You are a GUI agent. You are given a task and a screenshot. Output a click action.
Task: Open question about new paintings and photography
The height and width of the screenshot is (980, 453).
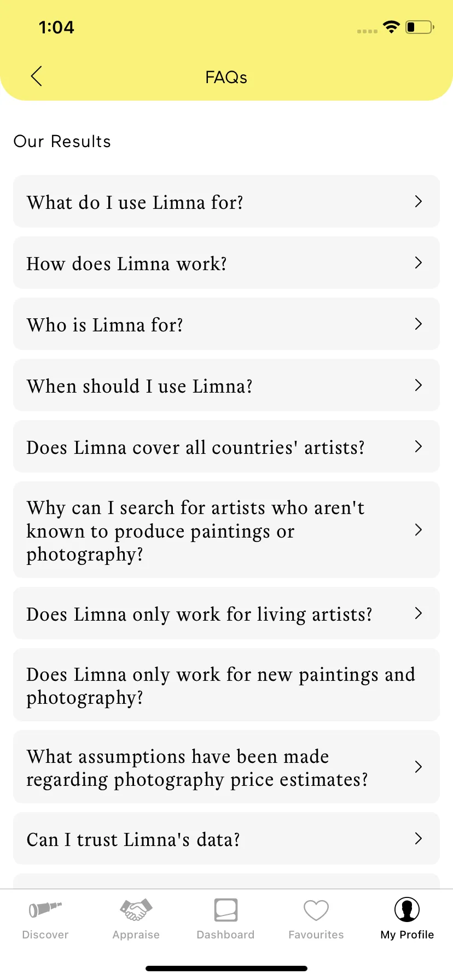pos(226,685)
